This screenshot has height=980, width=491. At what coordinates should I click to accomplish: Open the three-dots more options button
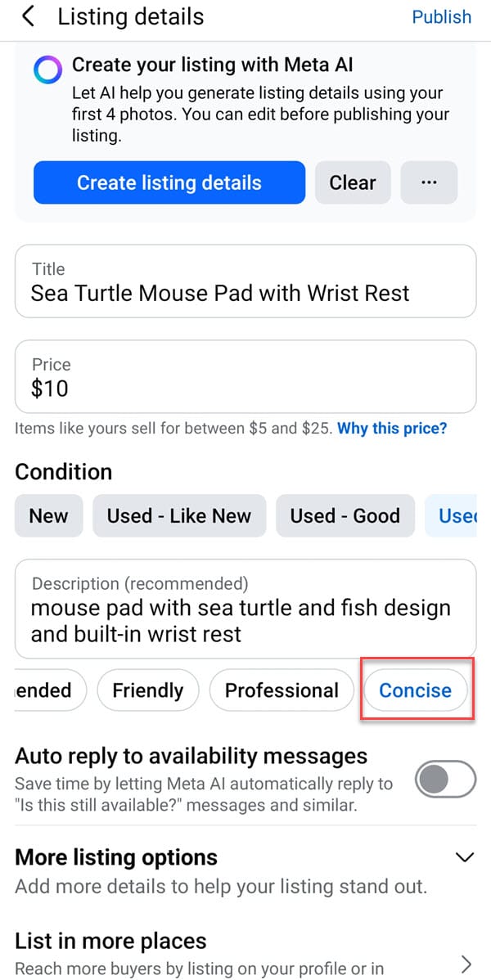click(429, 182)
